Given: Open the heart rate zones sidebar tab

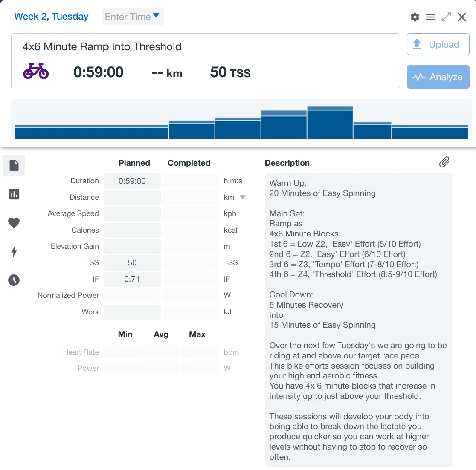Looking at the screenshot, I should 14,222.
